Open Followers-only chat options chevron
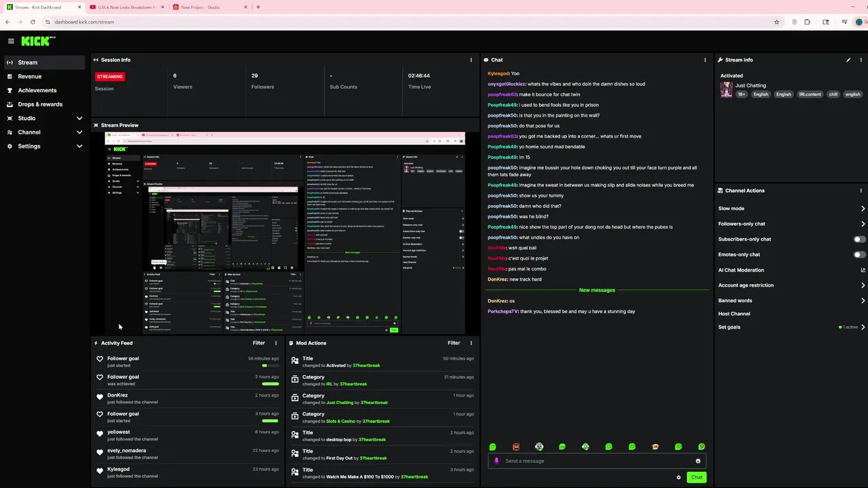The image size is (868, 488). click(863, 224)
